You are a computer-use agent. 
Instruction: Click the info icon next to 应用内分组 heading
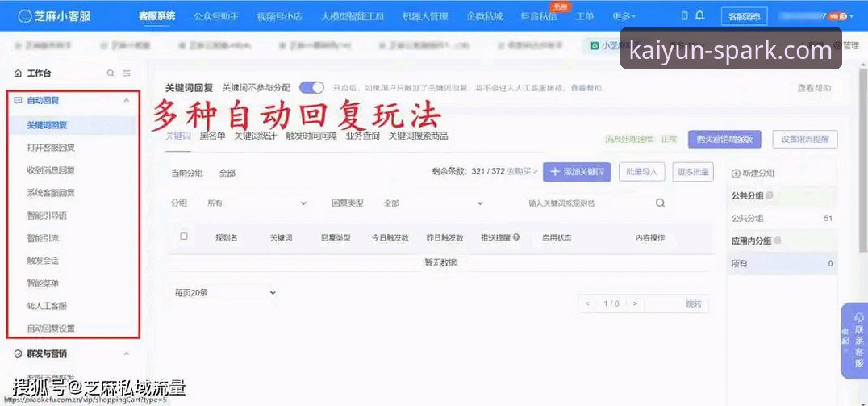778,241
